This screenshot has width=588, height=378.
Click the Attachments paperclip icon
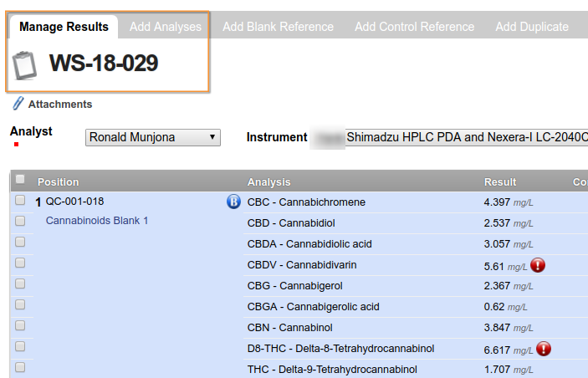pyautogui.click(x=18, y=104)
